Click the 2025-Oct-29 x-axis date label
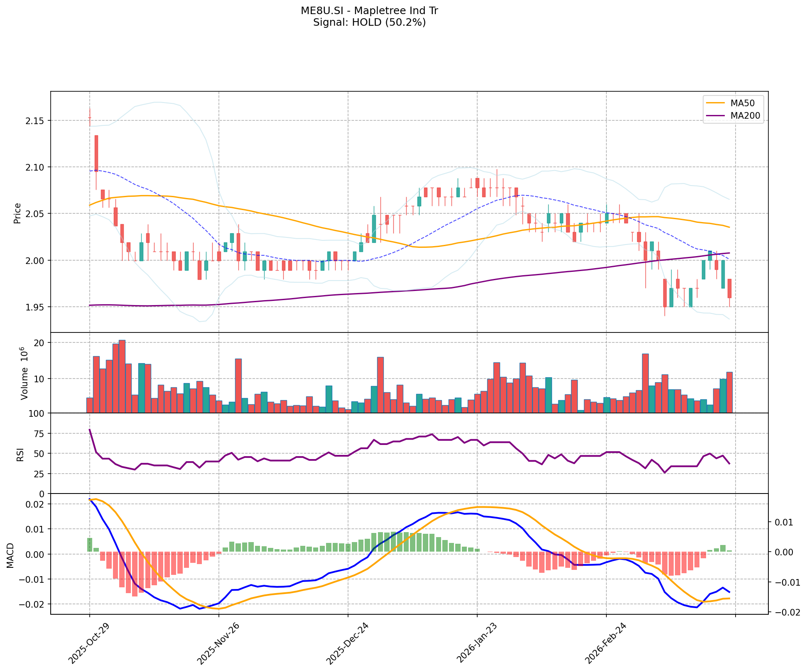 pyautogui.click(x=88, y=642)
